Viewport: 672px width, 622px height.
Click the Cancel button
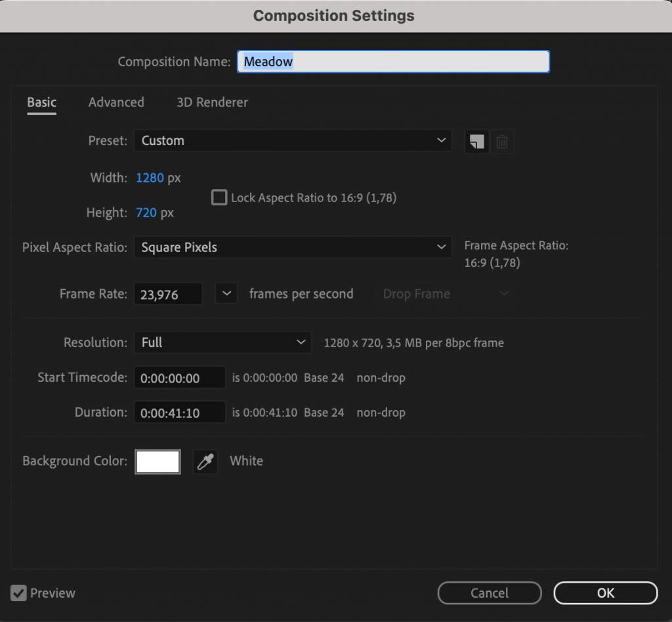[x=489, y=593]
